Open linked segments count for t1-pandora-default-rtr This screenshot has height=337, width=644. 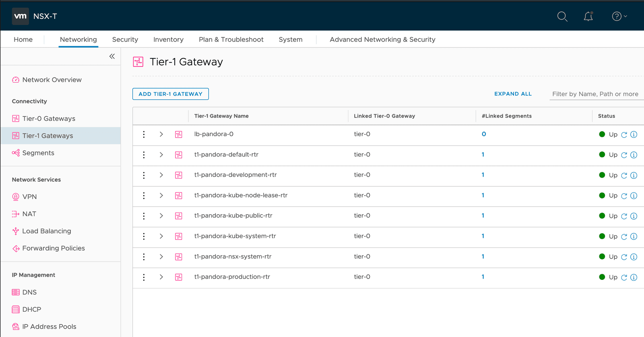coord(483,155)
